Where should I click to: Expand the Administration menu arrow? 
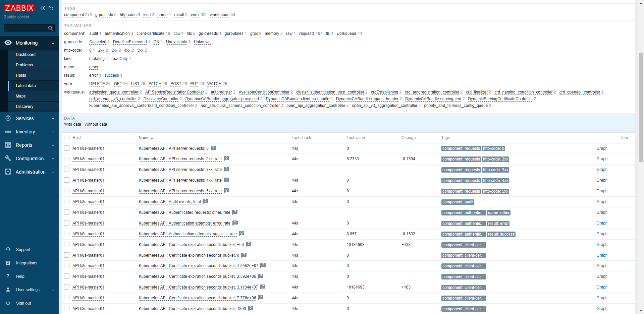click(x=53, y=172)
